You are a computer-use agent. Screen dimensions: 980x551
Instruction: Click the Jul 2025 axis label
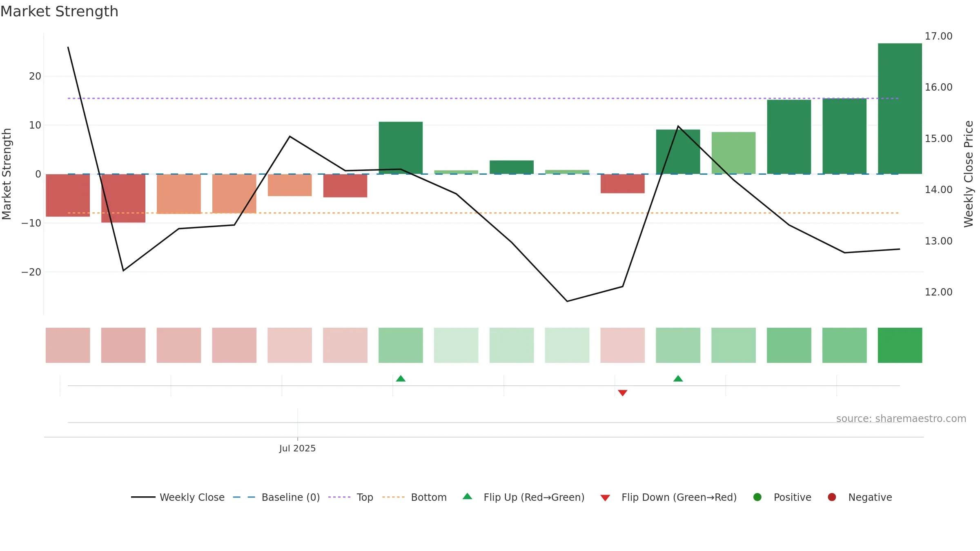(x=297, y=449)
